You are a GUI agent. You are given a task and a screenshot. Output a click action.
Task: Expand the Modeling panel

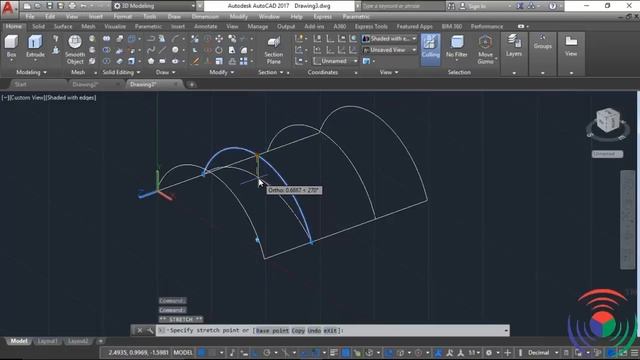pos(31,72)
